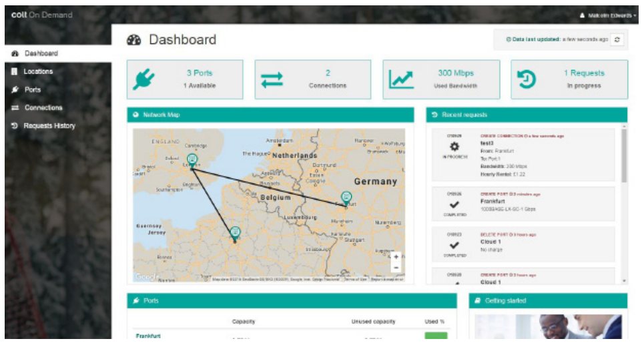Click the chart icon in Bandwidth tile
Viewport: 644px width, 347px height.
[401, 79]
